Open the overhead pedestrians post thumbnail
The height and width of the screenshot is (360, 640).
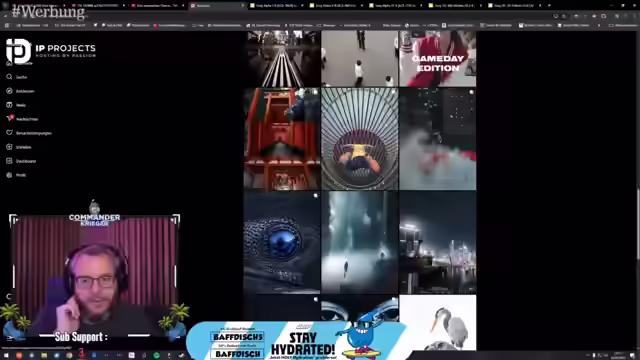[x=360, y=59]
